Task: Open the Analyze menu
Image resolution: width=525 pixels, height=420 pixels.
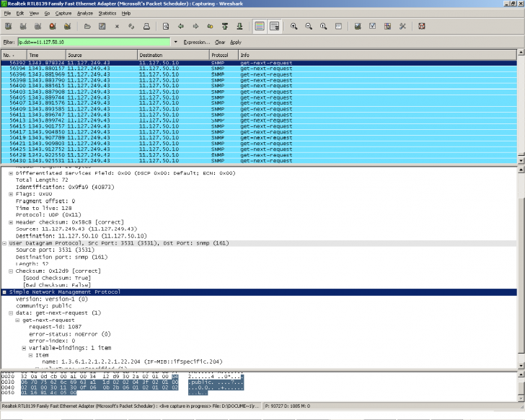Action: click(84, 13)
